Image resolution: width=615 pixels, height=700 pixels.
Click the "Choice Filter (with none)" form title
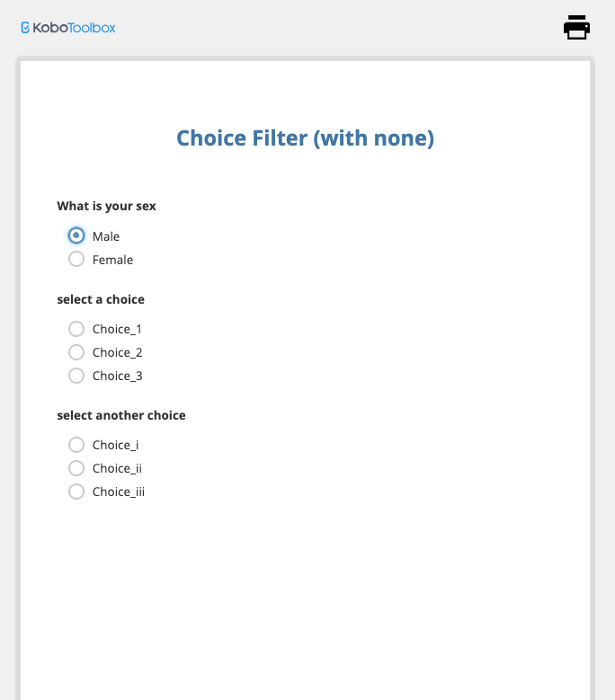(x=305, y=138)
